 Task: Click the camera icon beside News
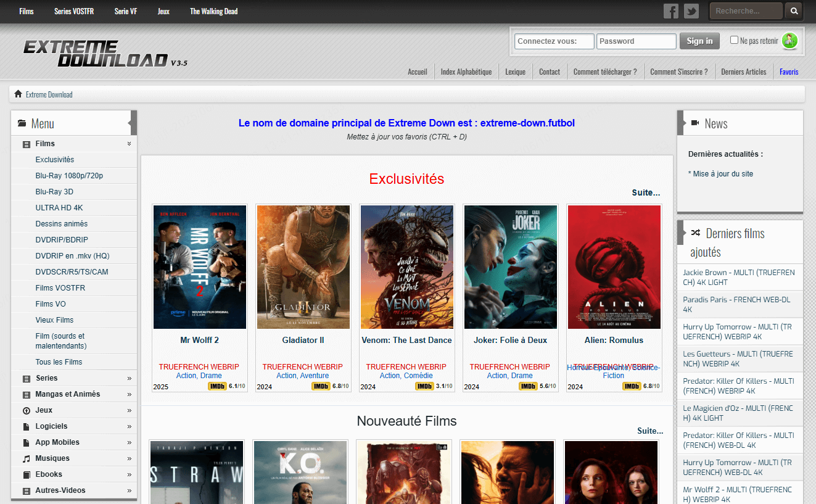click(696, 123)
